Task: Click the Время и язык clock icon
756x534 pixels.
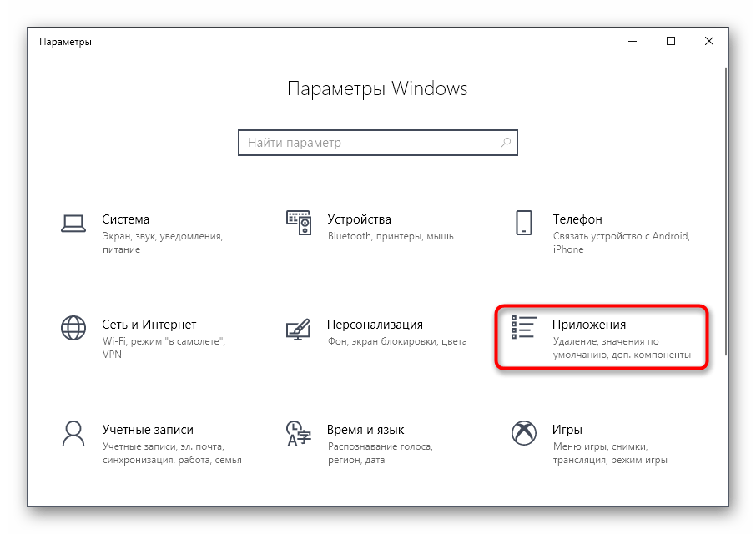Action: 299,433
